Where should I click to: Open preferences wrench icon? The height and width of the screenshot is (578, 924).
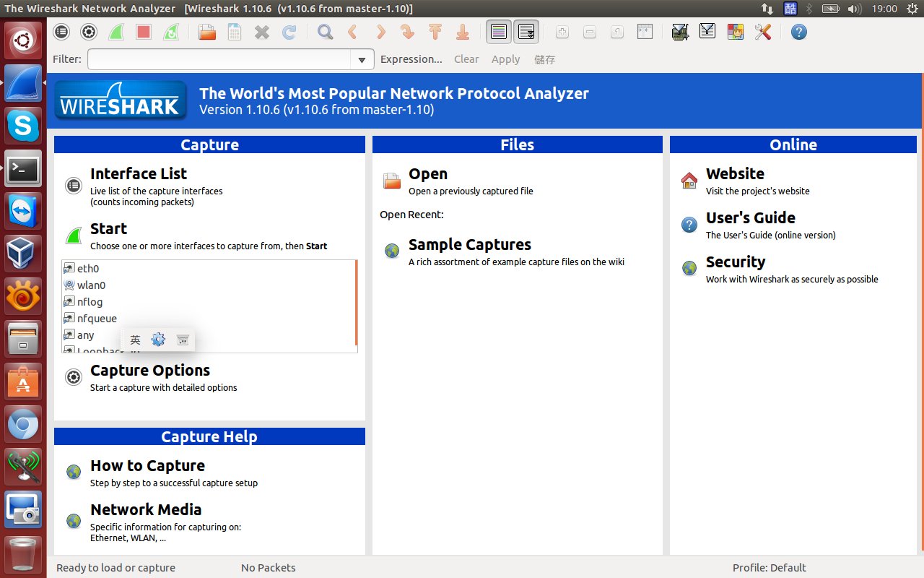(762, 32)
